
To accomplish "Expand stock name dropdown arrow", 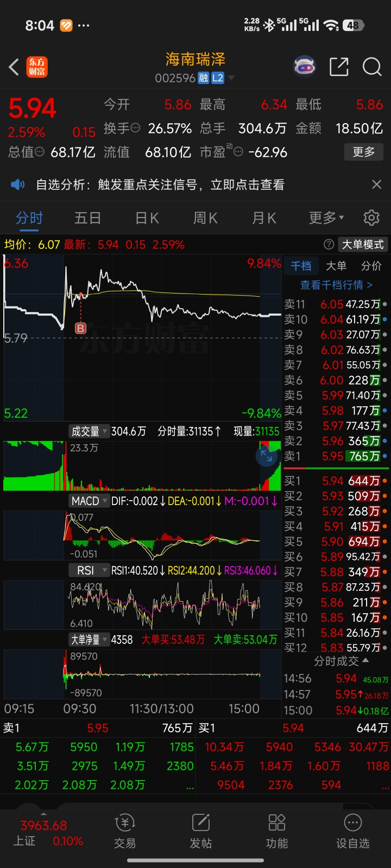I will [231, 78].
